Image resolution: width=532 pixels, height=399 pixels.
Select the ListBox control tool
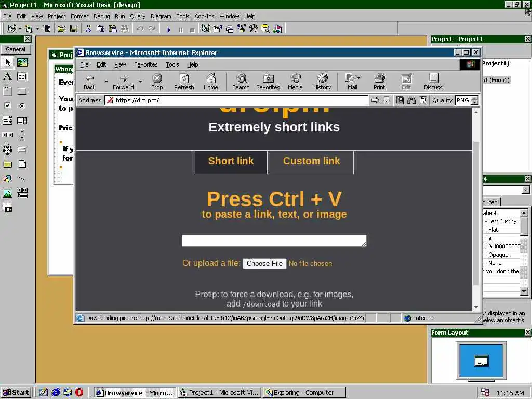point(22,121)
